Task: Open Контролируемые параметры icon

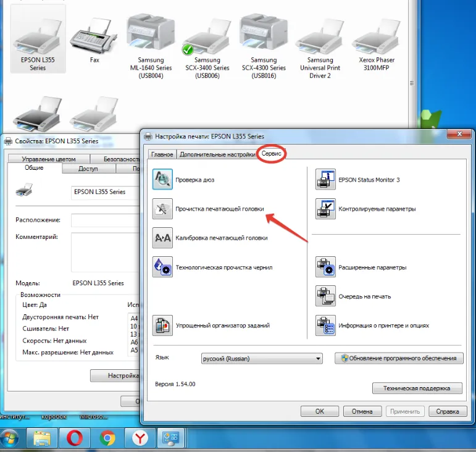Action: coord(325,209)
